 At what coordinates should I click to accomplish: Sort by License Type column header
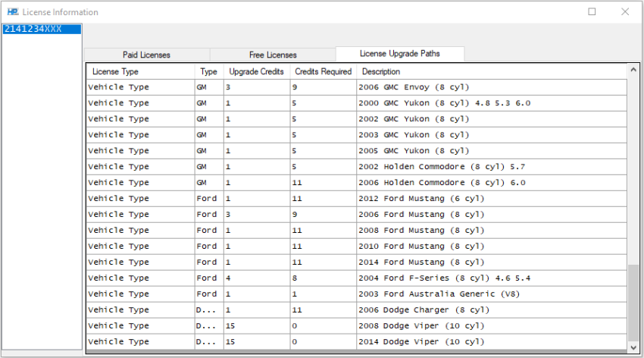[x=140, y=71]
